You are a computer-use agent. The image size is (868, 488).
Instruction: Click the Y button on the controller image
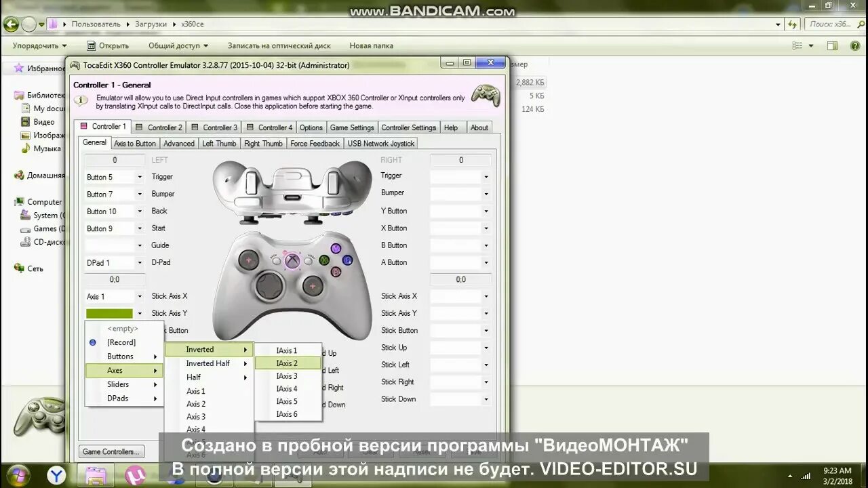(336, 248)
